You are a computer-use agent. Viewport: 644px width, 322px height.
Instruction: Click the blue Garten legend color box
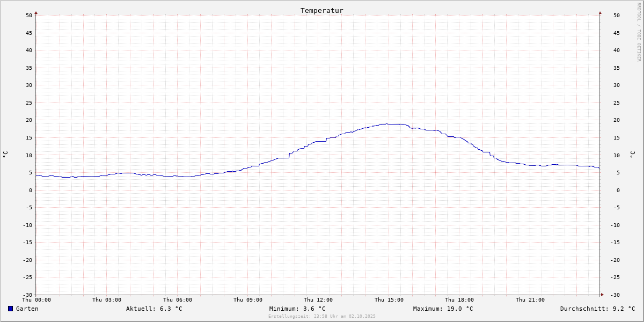pos(10,309)
